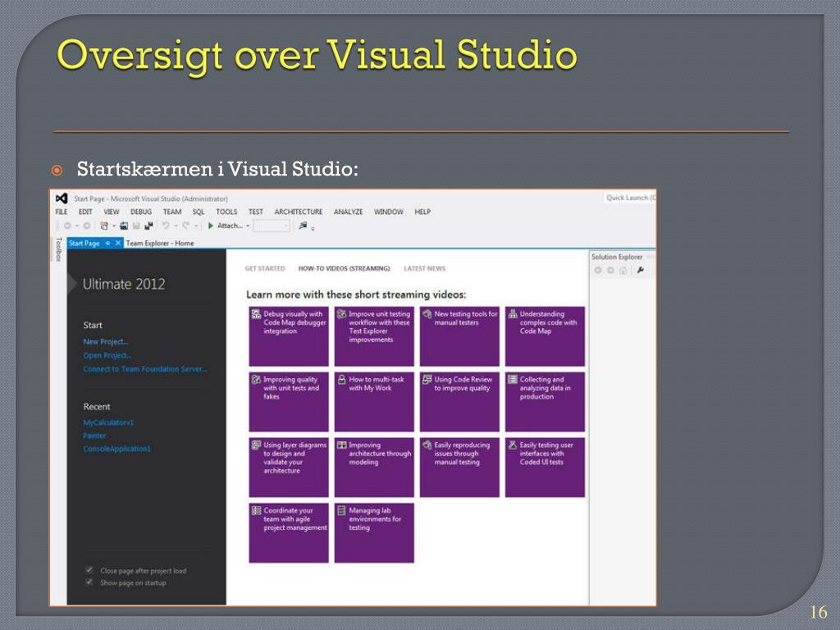The image size is (840, 630).
Task: Open the DEBUG menu
Action: [141, 212]
